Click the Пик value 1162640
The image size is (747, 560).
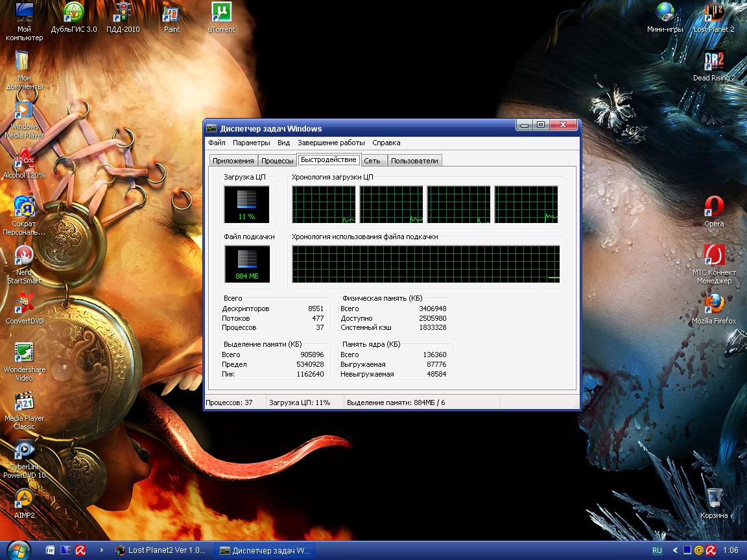pyautogui.click(x=310, y=374)
